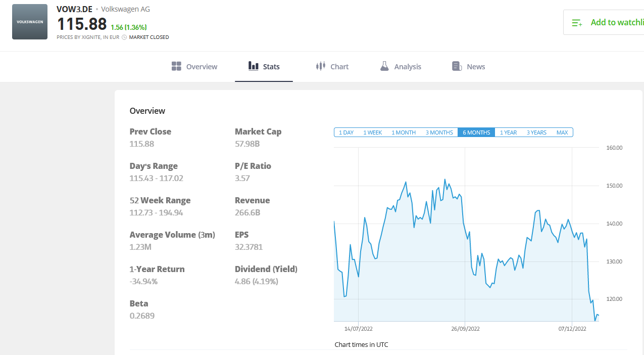Click the 120.00 price axis label
This screenshot has height=355, width=644.
(x=614, y=299)
